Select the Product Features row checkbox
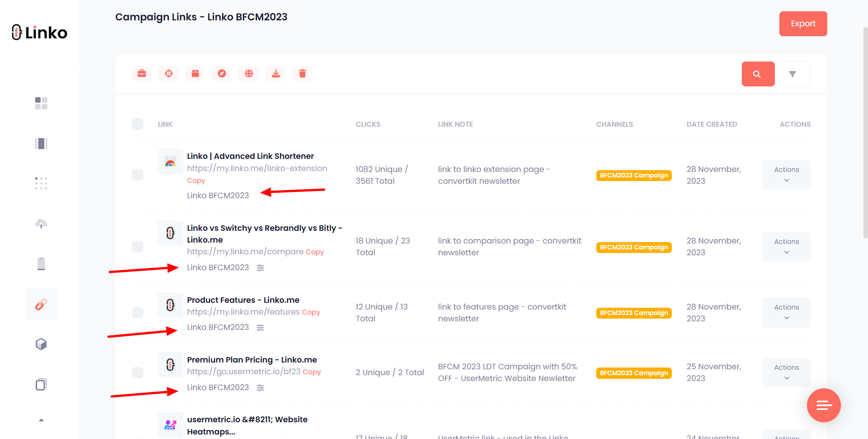868x439 pixels. pos(137,312)
